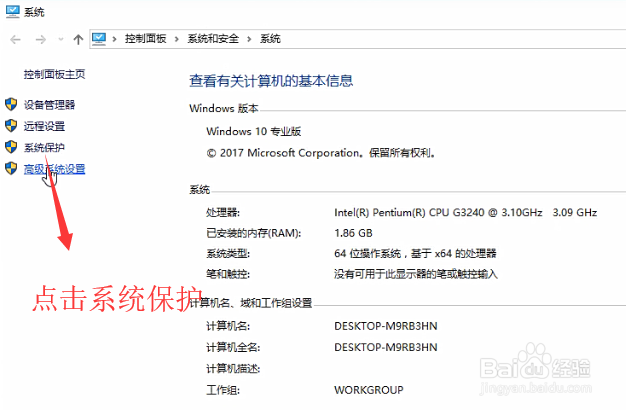The image size is (626, 410).
Task: Go forward with the right arrow button
Action: [40, 39]
